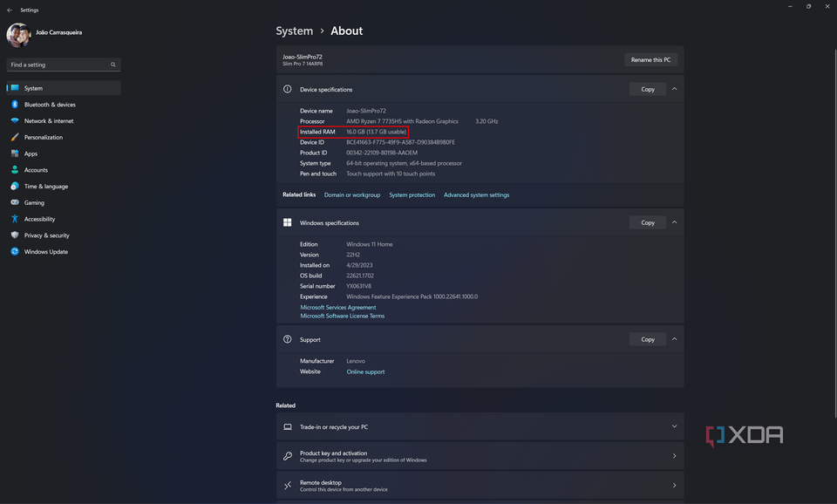The image size is (837, 504).
Task: Click the Remote desktop icon
Action: 288,486
